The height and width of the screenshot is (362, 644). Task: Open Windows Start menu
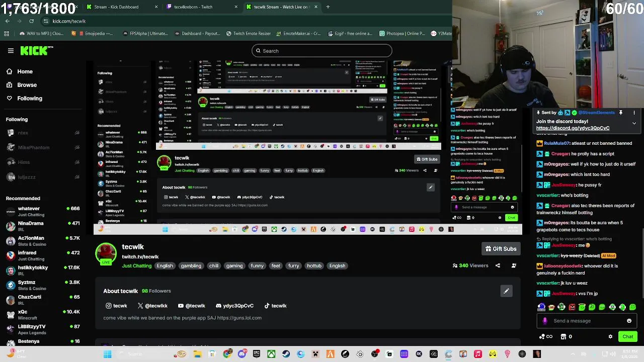[107, 354]
